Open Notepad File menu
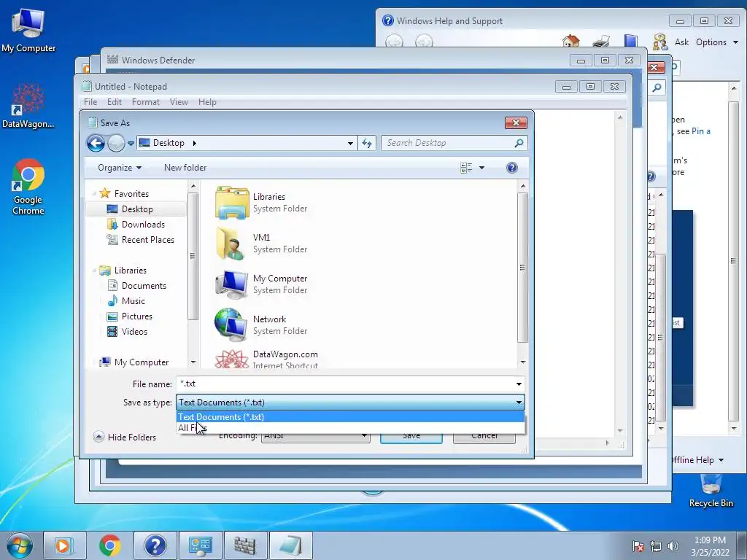 coord(90,102)
